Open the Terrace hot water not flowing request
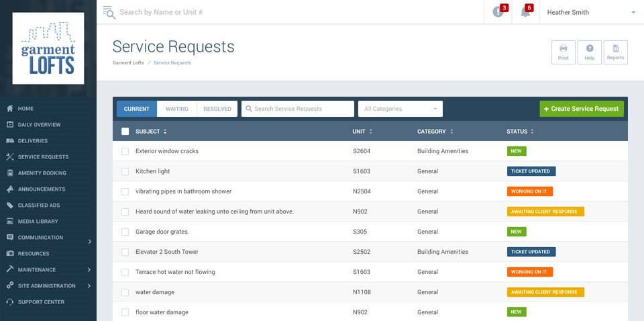Screen dimensions: 644x321 175,272
